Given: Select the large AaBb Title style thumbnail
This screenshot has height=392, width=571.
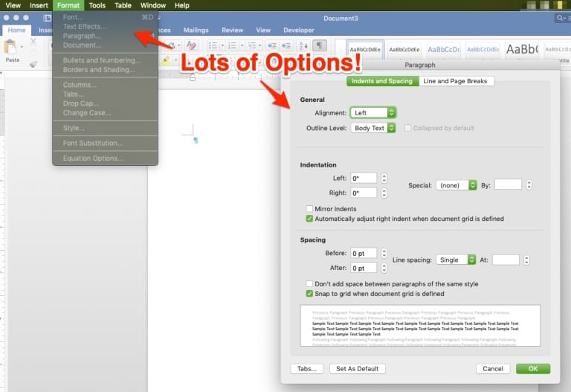Looking at the screenshot, I should 522,50.
